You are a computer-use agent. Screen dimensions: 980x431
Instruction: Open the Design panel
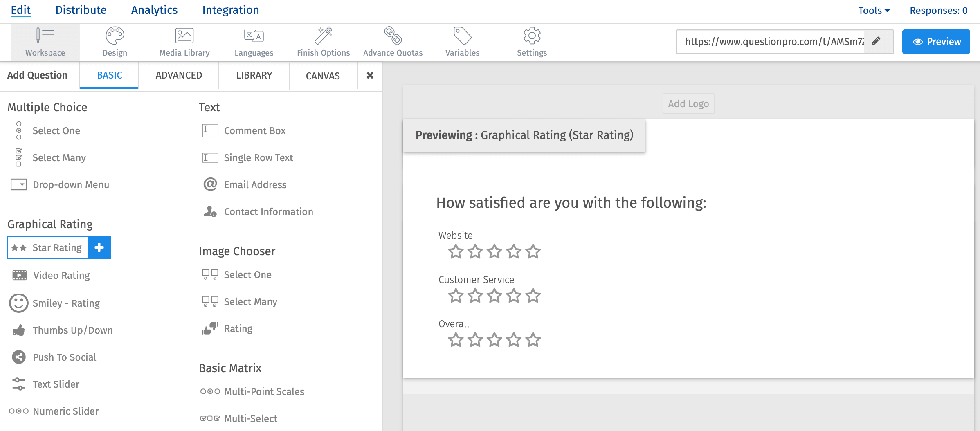(115, 41)
